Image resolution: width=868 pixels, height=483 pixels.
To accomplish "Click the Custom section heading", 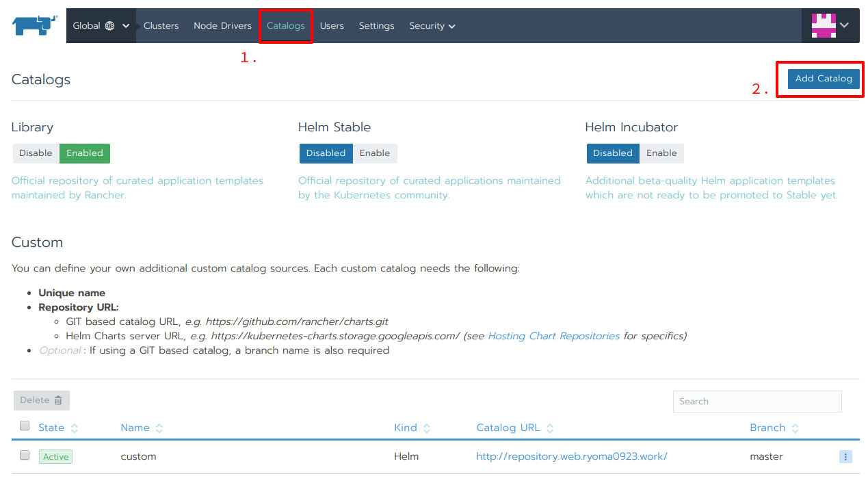I will coord(37,242).
